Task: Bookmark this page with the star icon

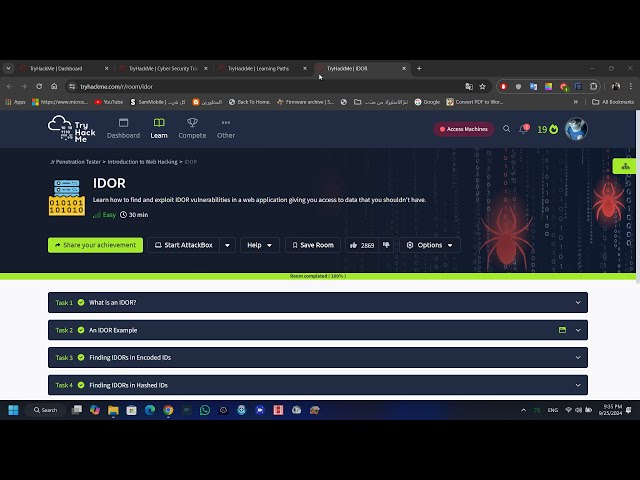Action: [x=482, y=87]
